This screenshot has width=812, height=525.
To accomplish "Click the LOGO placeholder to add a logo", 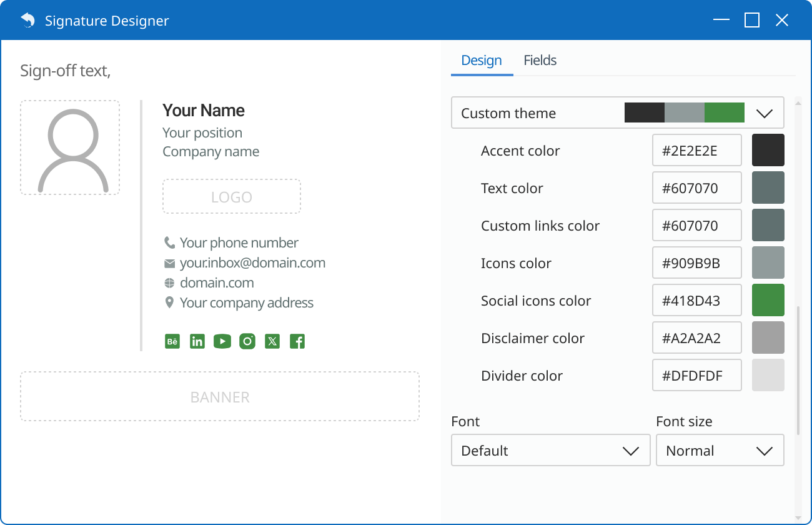I will tap(231, 196).
